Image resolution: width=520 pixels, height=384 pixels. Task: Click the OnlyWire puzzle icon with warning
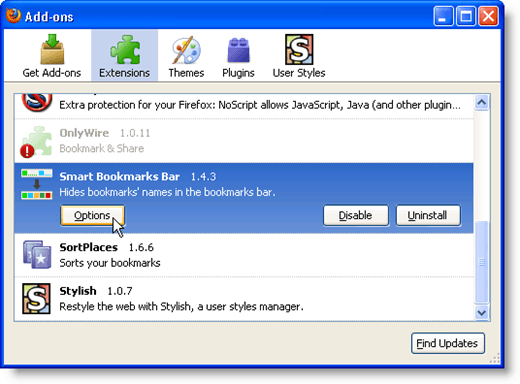pos(36,142)
